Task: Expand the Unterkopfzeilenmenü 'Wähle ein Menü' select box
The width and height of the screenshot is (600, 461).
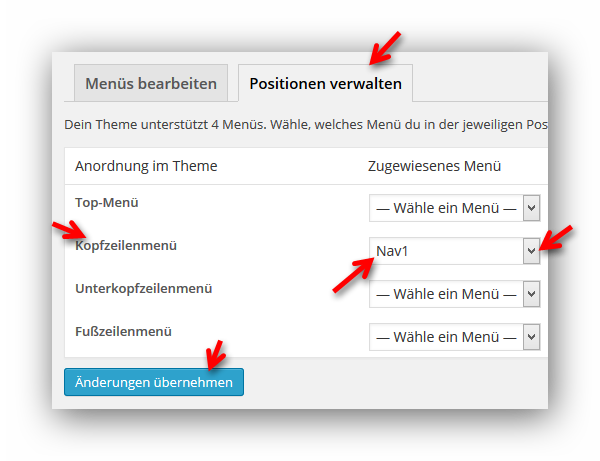Action: (446, 294)
